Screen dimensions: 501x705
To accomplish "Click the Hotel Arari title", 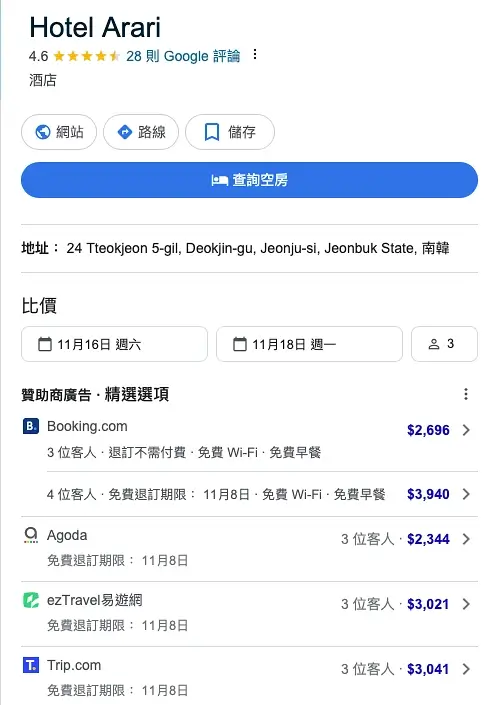I will (x=95, y=27).
